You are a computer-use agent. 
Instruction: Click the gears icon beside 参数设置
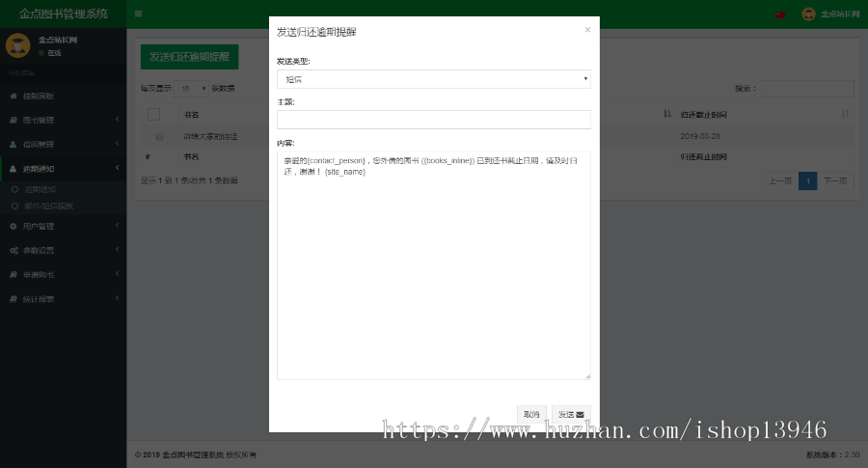pyautogui.click(x=14, y=250)
